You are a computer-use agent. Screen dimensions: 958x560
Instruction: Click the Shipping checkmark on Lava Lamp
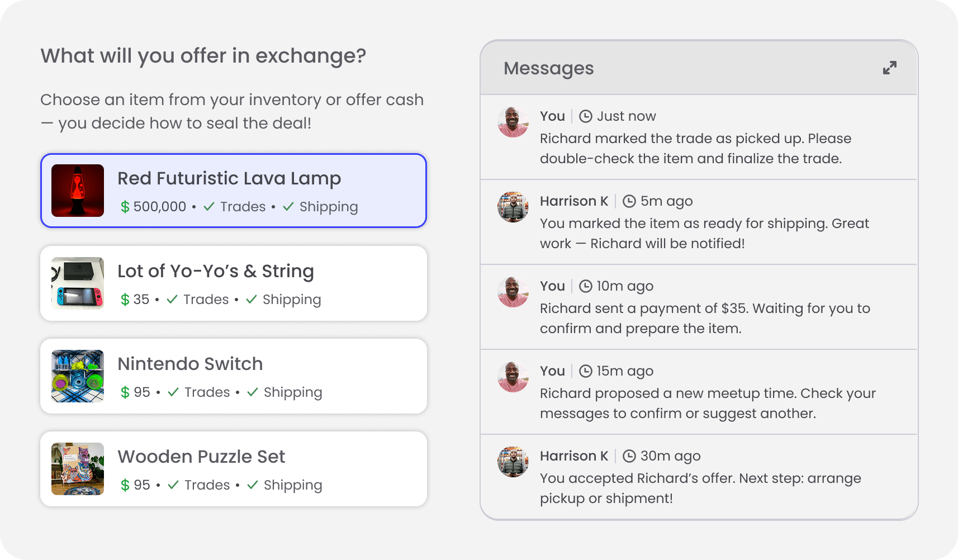tap(288, 207)
